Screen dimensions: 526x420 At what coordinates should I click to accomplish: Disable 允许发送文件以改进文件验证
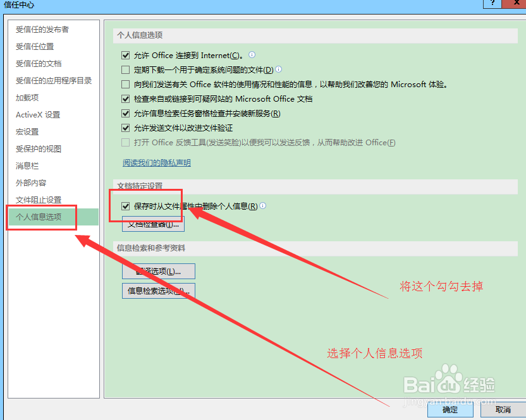[125, 128]
